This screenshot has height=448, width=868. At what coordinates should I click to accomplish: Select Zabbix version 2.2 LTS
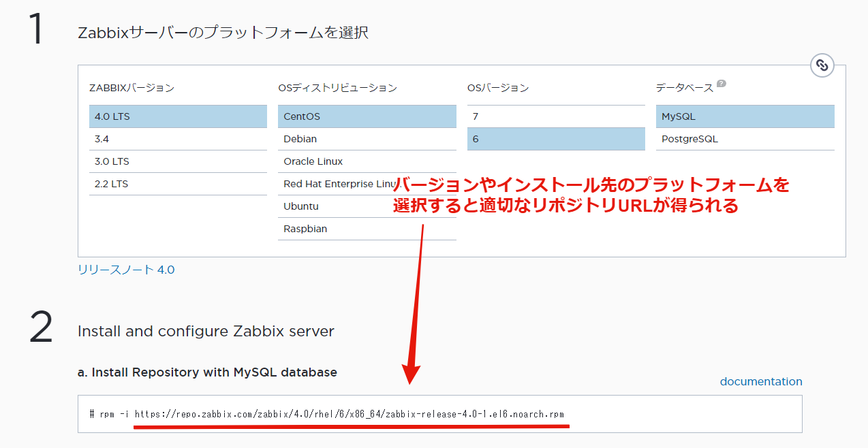pyautogui.click(x=178, y=184)
